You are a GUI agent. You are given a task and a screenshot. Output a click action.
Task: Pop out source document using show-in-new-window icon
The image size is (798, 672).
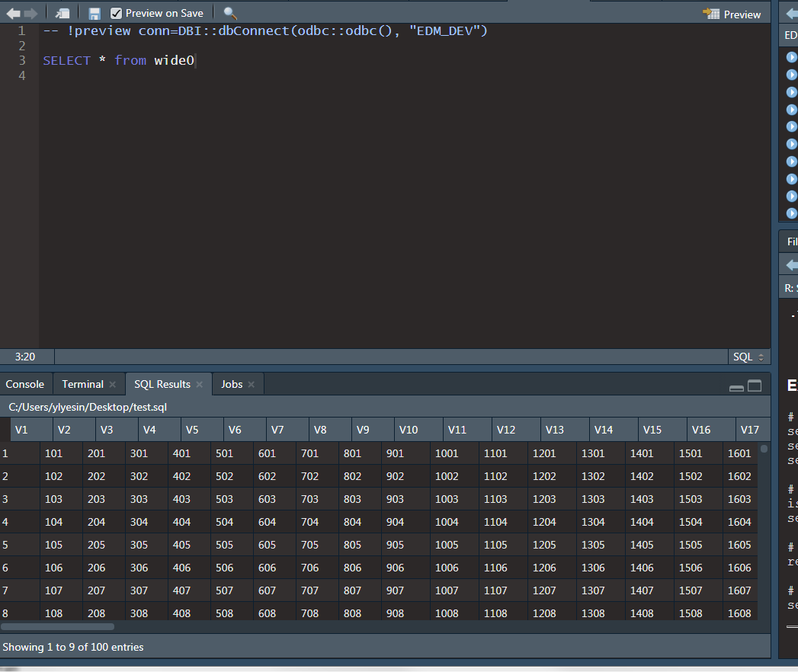[x=62, y=12]
